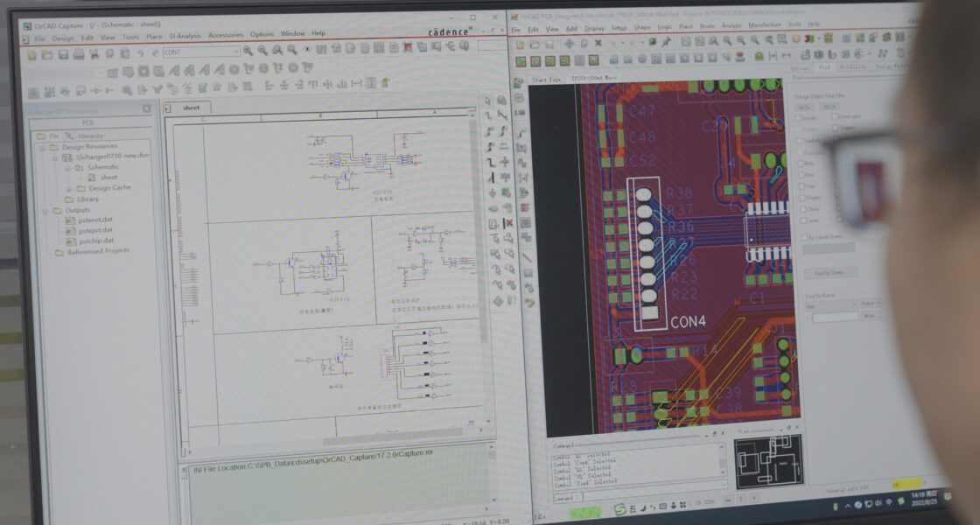Open the SI Analysis menu

(184, 35)
